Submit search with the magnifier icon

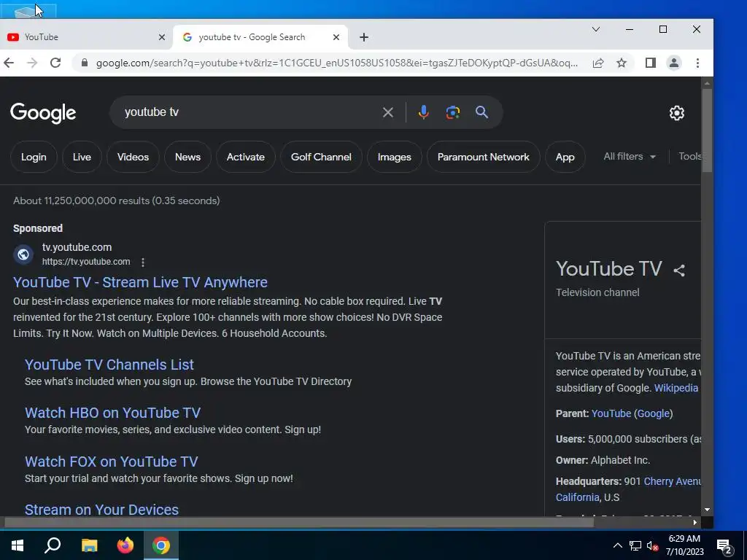point(481,112)
